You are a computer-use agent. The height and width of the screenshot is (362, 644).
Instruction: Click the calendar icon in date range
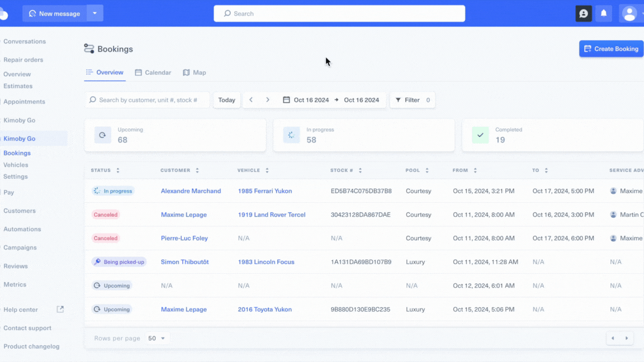(x=286, y=100)
